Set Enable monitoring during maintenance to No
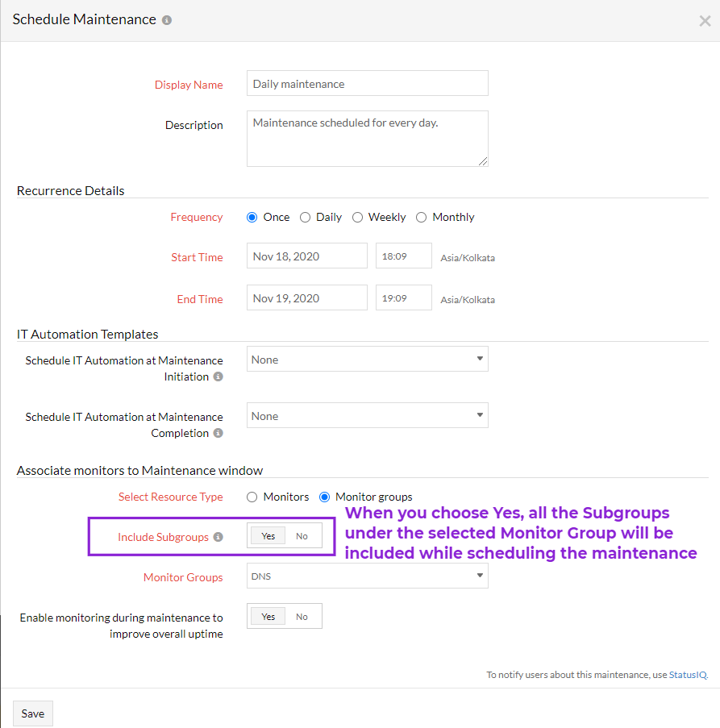720x728 pixels. click(x=302, y=617)
